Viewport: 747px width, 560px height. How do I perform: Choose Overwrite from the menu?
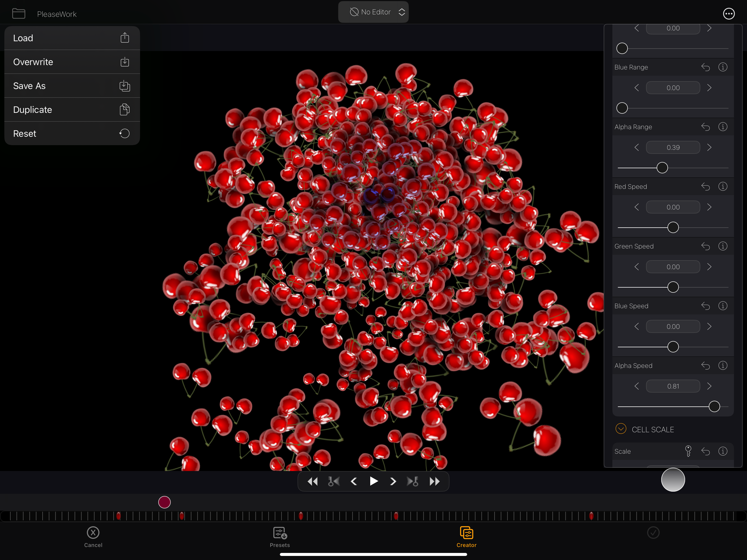pyautogui.click(x=72, y=62)
